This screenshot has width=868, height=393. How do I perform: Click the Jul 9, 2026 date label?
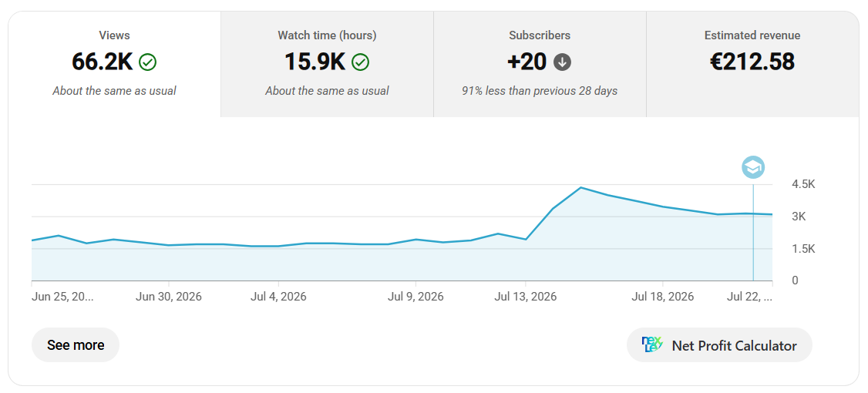(x=415, y=297)
